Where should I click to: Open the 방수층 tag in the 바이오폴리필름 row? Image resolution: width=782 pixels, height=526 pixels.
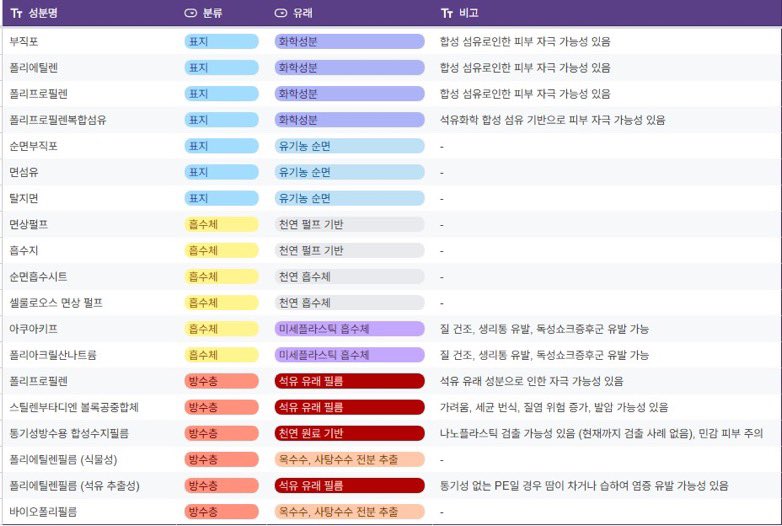(203, 511)
